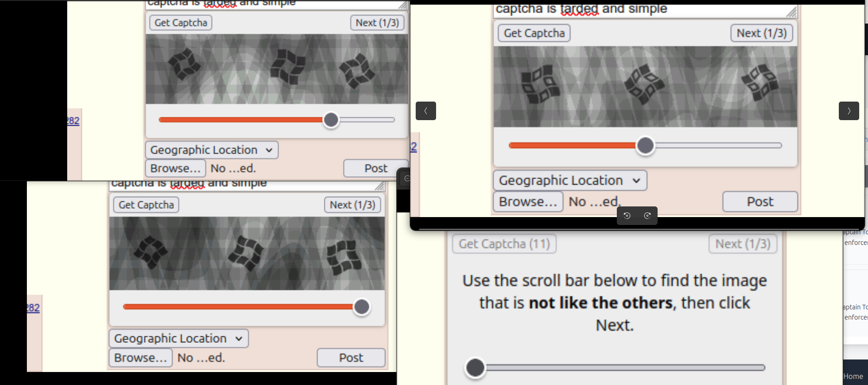Click Browse... in the bottom-left panel
Viewport: 868px width, 385px height.
pos(140,358)
